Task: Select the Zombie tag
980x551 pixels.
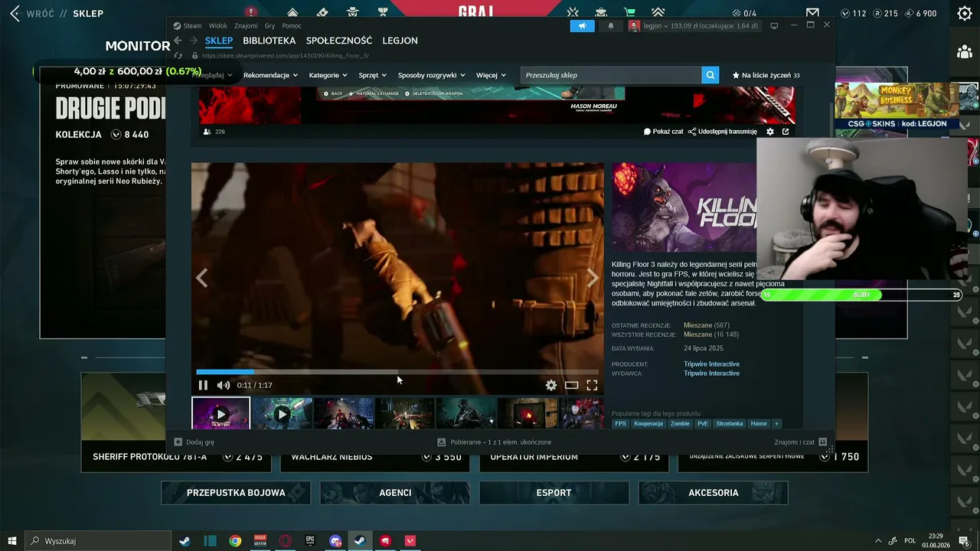Action: click(x=680, y=424)
